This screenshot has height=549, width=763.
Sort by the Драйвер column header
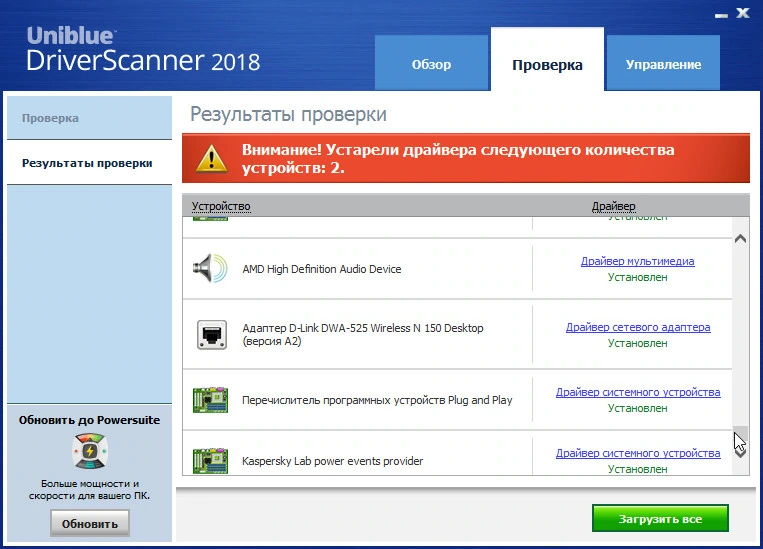[614, 206]
